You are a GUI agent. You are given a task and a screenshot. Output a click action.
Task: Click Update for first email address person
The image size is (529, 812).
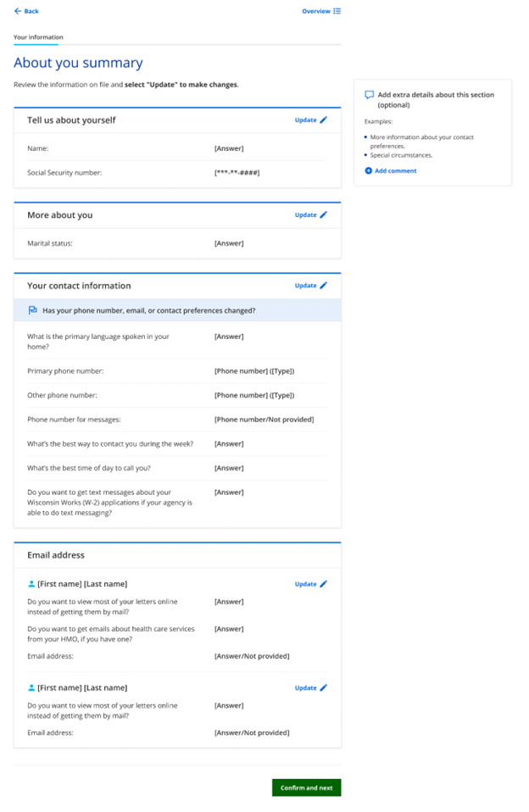click(305, 584)
